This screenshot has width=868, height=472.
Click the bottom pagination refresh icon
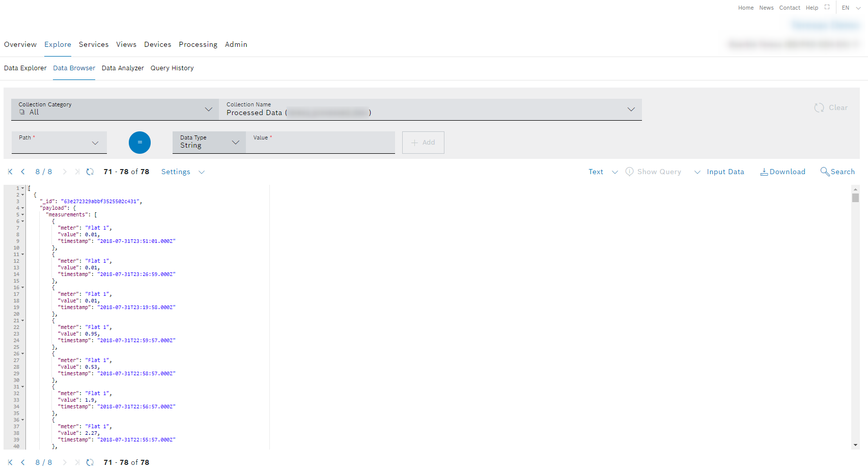(90, 462)
